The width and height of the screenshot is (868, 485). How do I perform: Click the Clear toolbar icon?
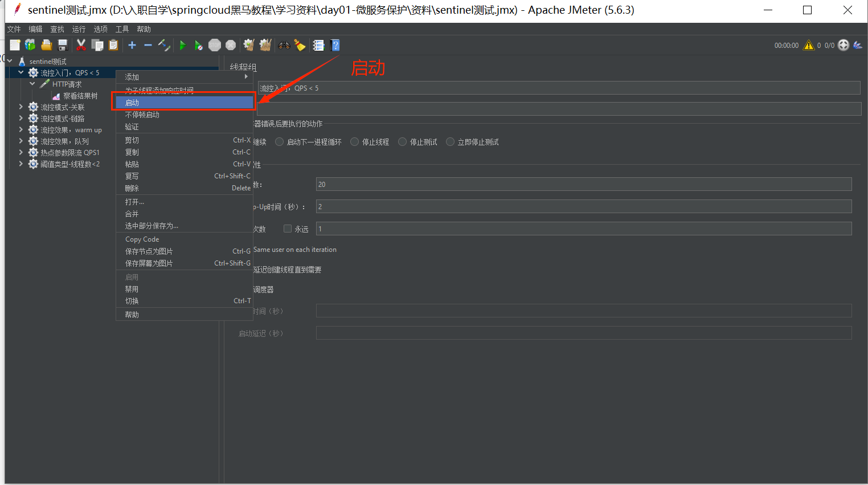249,45
